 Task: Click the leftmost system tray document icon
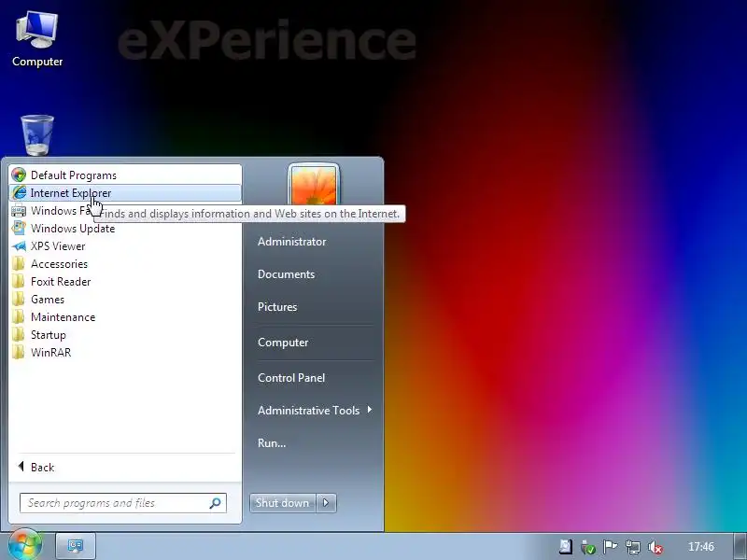click(x=566, y=547)
